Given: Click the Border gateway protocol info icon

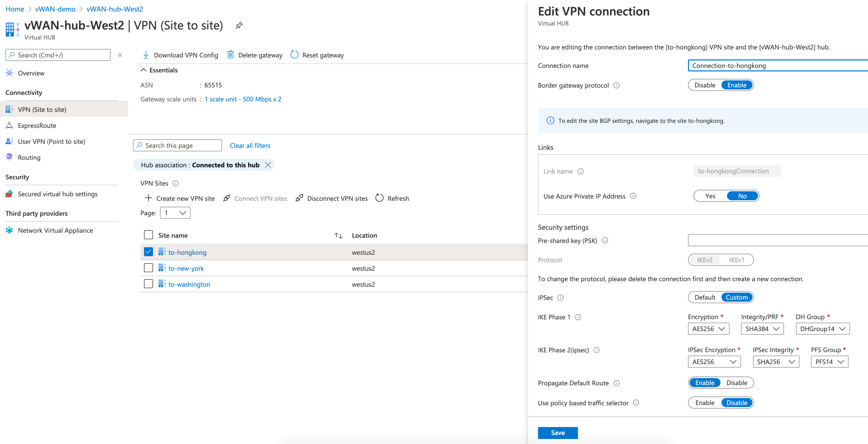Looking at the screenshot, I should 616,85.
